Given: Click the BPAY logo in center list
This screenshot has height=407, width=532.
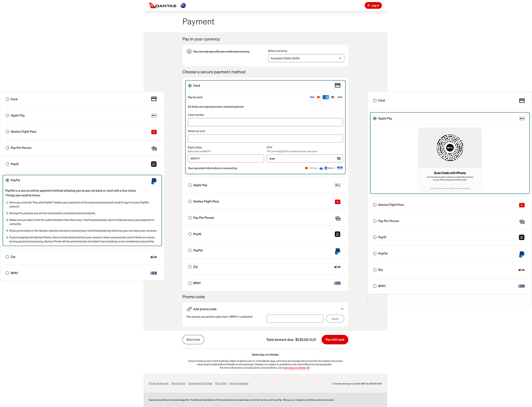Looking at the screenshot, I should (x=337, y=283).
